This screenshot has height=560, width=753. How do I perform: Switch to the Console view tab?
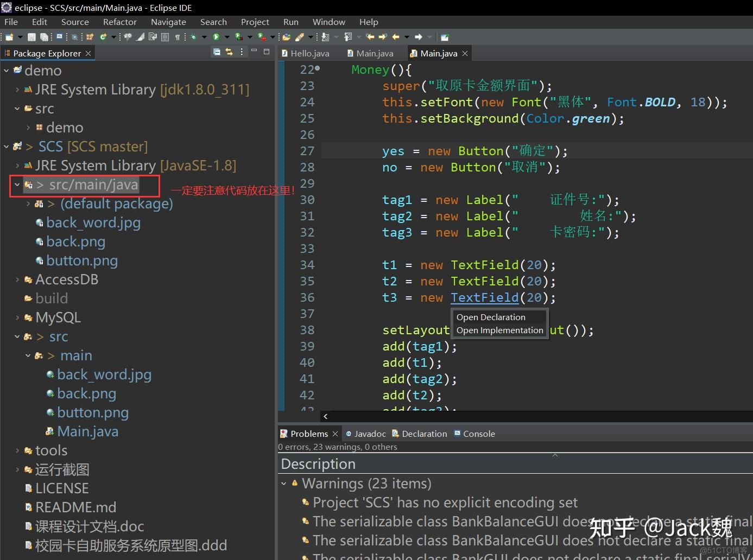[x=474, y=434]
